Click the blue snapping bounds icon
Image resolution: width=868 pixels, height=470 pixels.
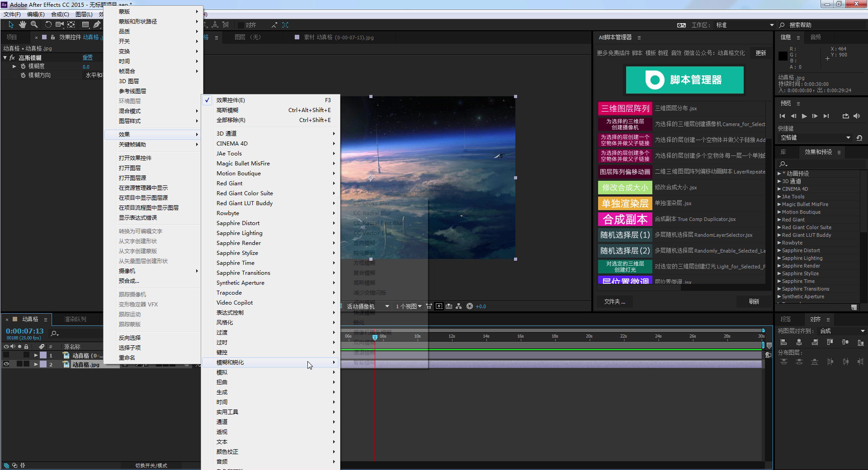point(285,25)
